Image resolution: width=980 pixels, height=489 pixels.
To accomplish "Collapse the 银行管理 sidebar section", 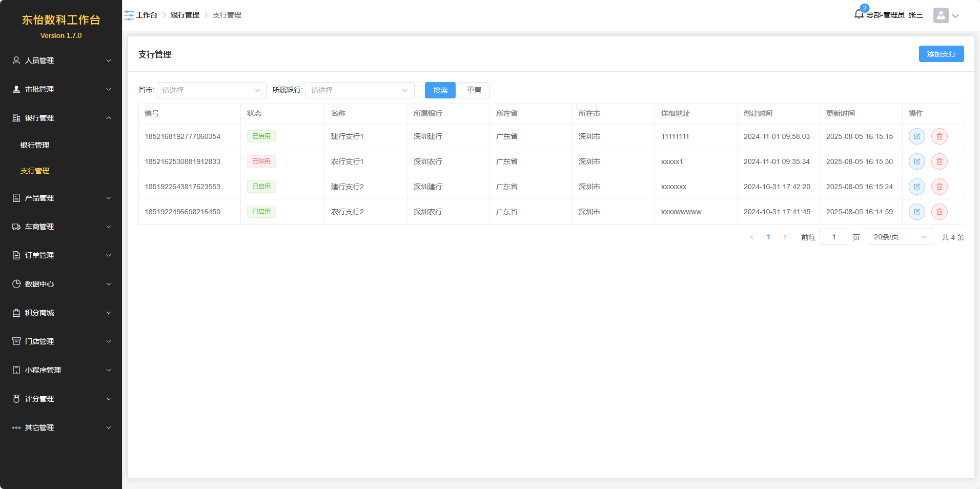I will (x=61, y=118).
